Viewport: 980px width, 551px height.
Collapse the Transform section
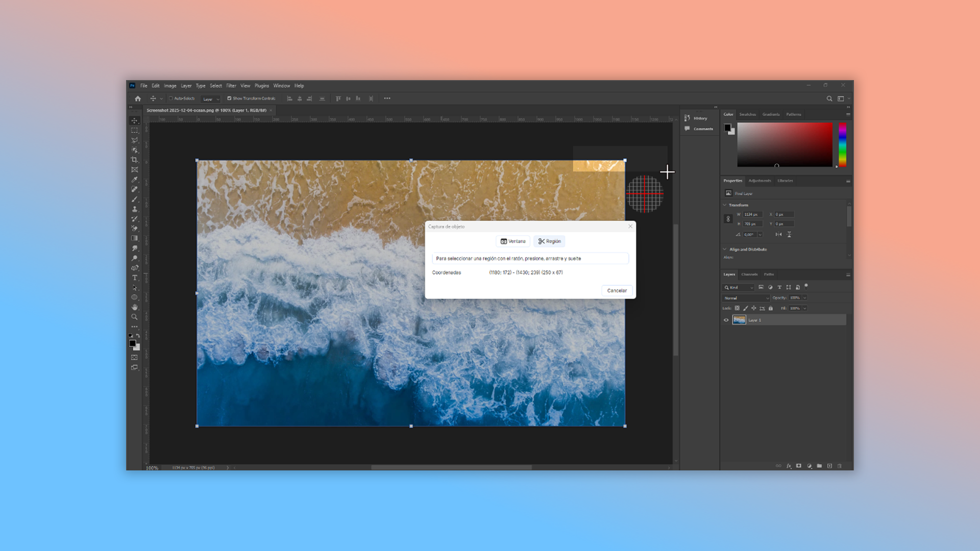point(725,205)
